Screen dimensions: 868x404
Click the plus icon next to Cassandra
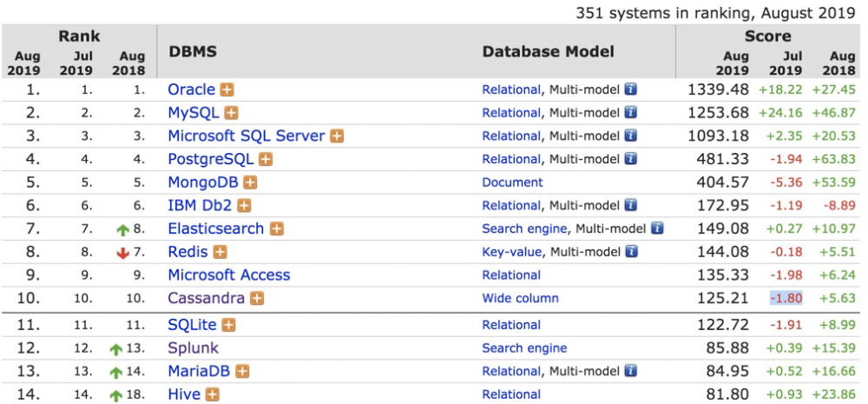click(x=257, y=298)
